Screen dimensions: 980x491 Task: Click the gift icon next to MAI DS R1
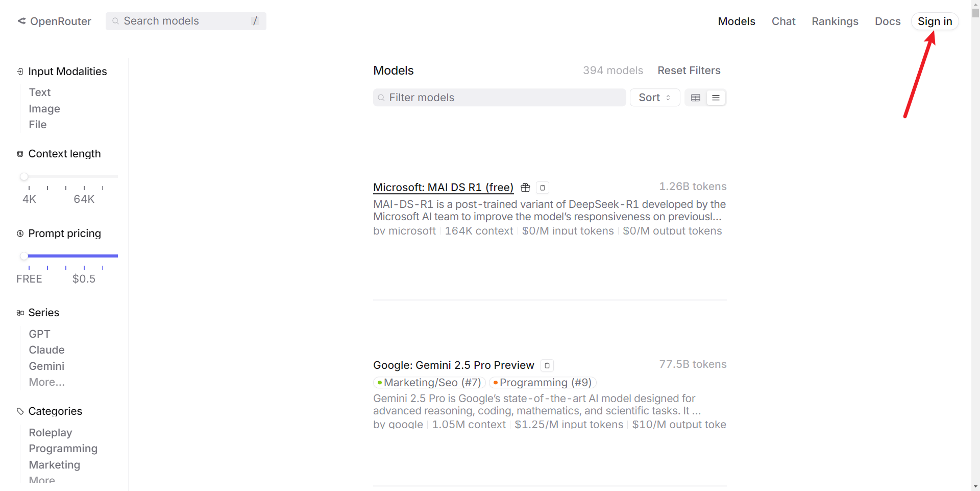[x=525, y=188]
